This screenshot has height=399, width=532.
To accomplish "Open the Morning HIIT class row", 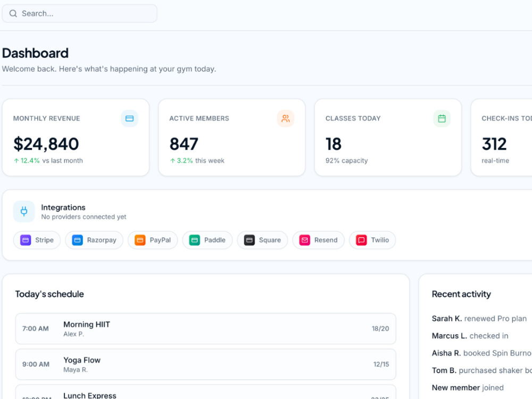I will click(x=205, y=329).
